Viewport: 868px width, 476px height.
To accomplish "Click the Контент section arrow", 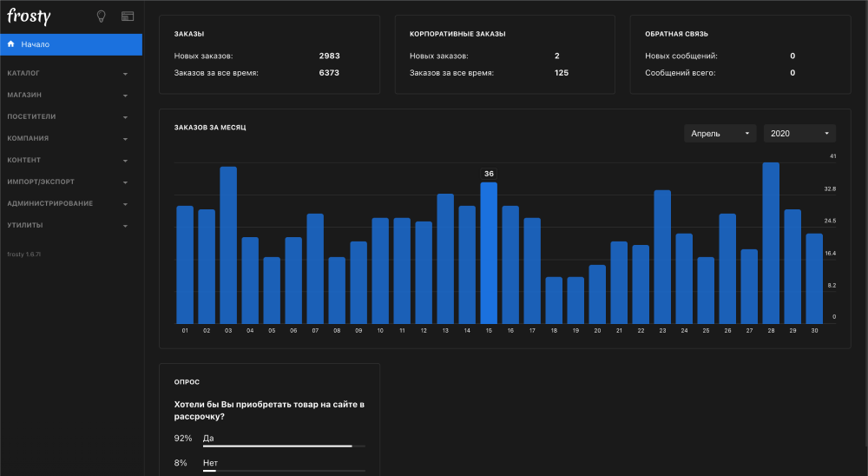I will (x=125, y=161).
